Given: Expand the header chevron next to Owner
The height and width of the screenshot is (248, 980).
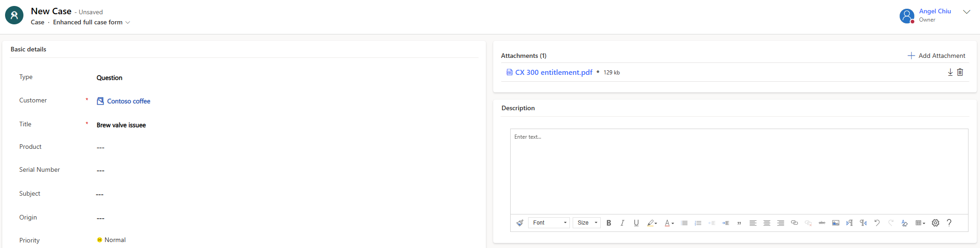Looking at the screenshot, I should click(x=967, y=12).
